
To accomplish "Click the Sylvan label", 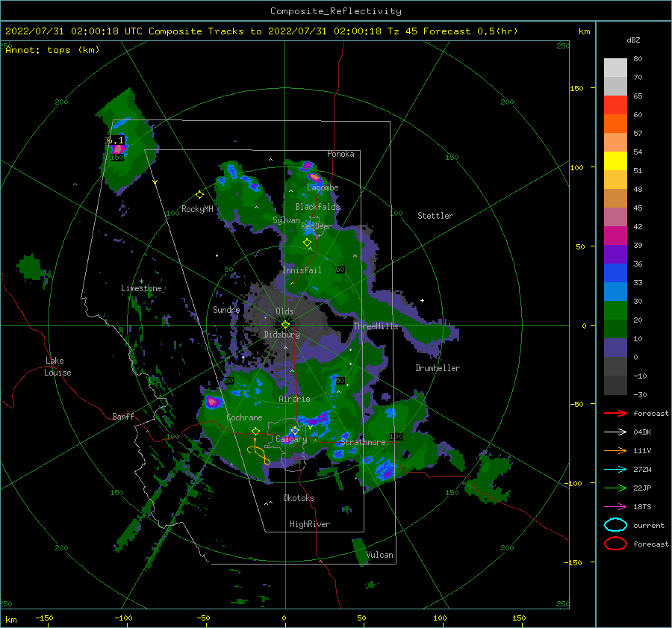I will (x=286, y=220).
